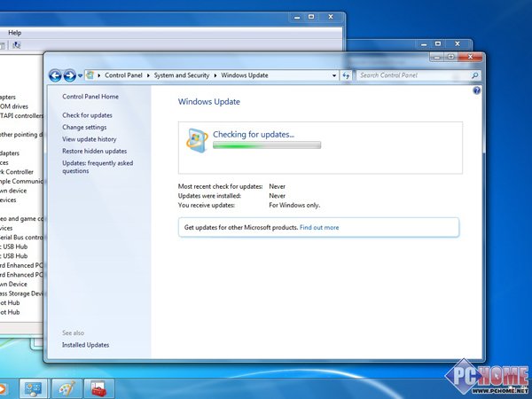Click in the Search Control Panel field

(x=413, y=75)
